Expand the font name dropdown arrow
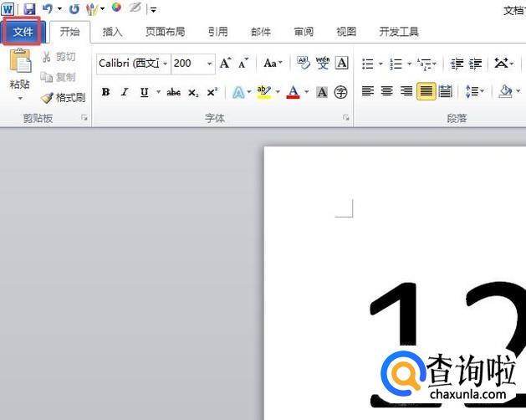The image size is (526, 420). point(166,63)
